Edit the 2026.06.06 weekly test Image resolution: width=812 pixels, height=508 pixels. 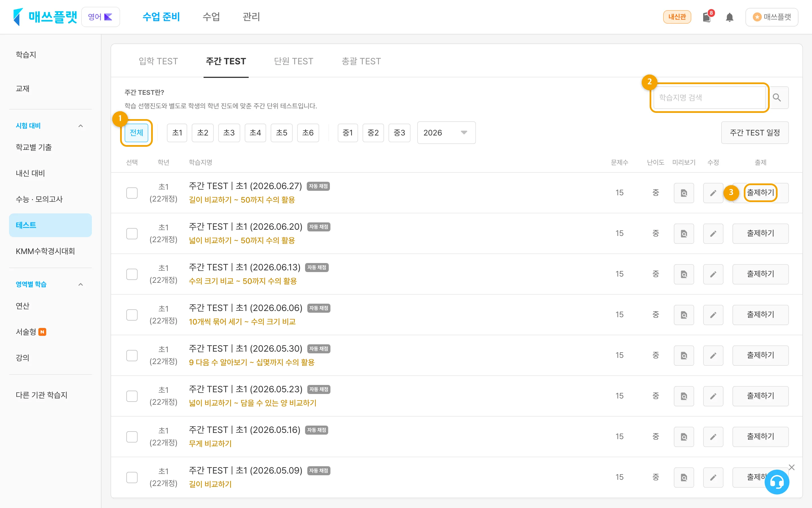click(713, 315)
